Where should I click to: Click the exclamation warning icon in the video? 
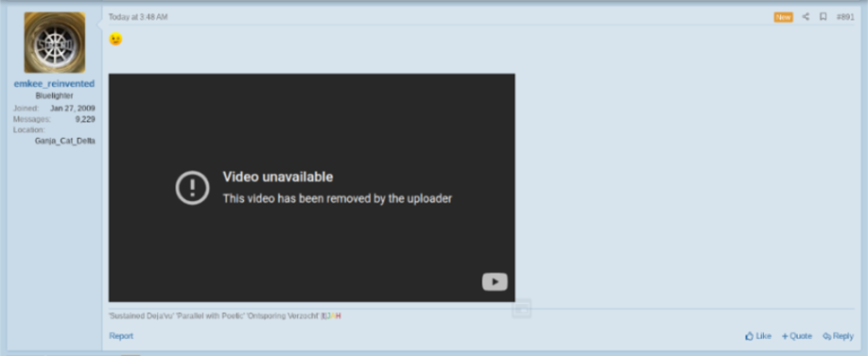(192, 187)
